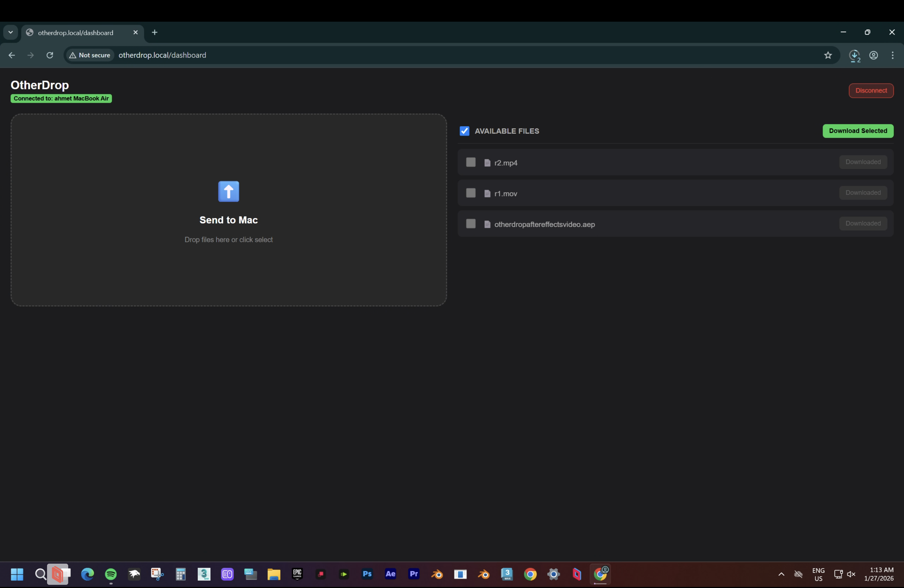This screenshot has height=588, width=904.
Task: Click the red Disconnect button
Action: pyautogui.click(x=871, y=90)
